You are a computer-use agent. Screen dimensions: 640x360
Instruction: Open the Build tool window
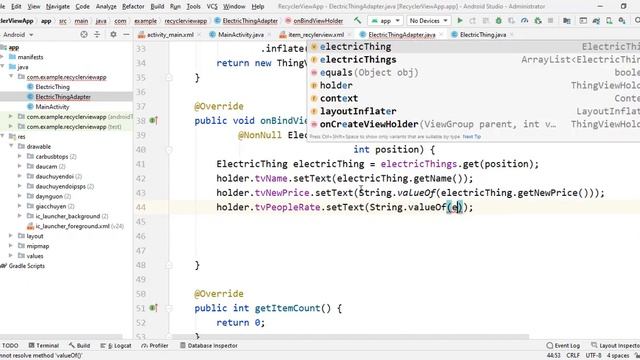79,345
